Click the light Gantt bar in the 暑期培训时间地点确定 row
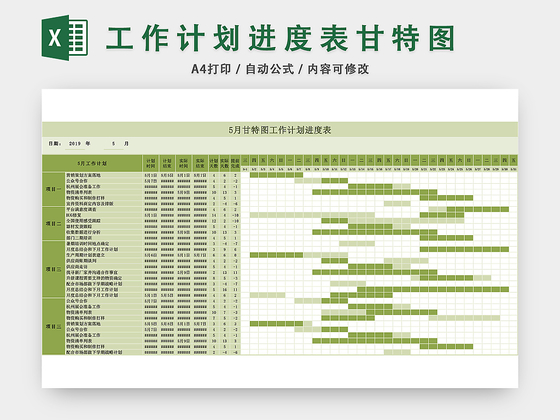This screenshot has width=560, height=420. 357,244
